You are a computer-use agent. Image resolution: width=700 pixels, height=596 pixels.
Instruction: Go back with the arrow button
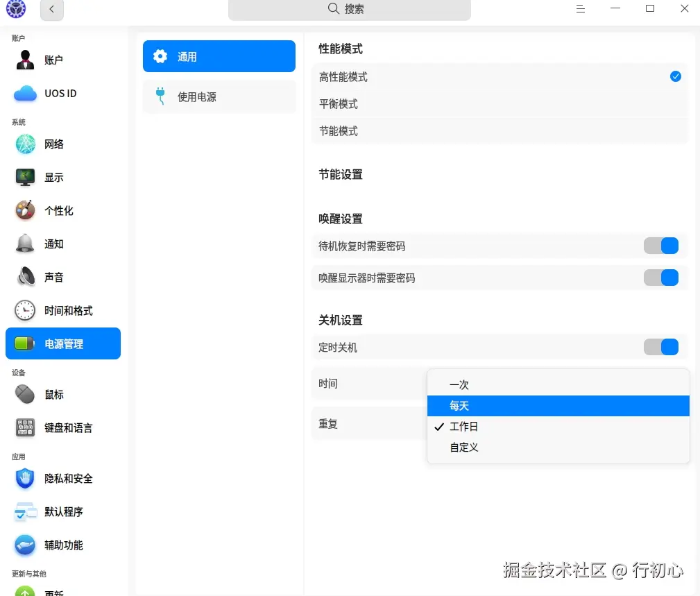click(52, 10)
